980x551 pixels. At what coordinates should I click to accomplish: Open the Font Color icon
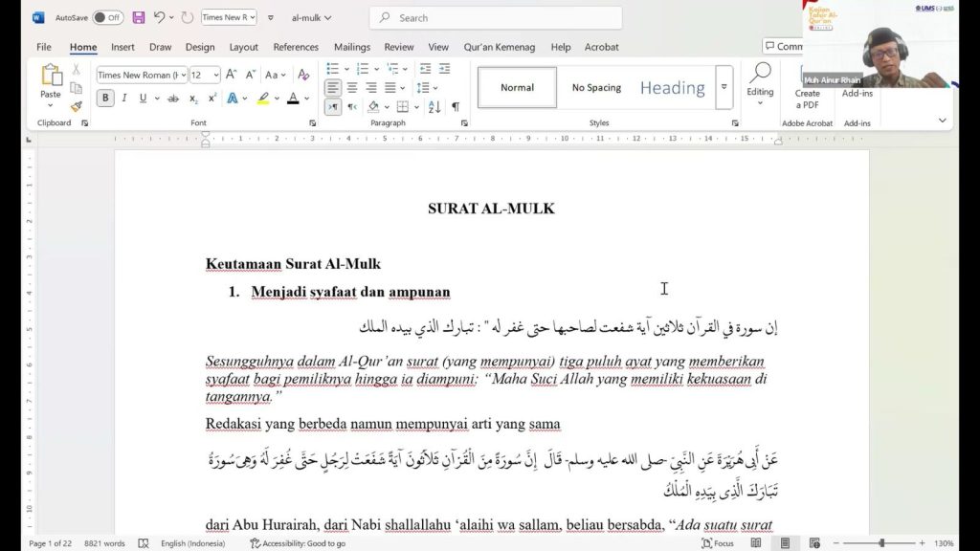pyautogui.click(x=294, y=98)
